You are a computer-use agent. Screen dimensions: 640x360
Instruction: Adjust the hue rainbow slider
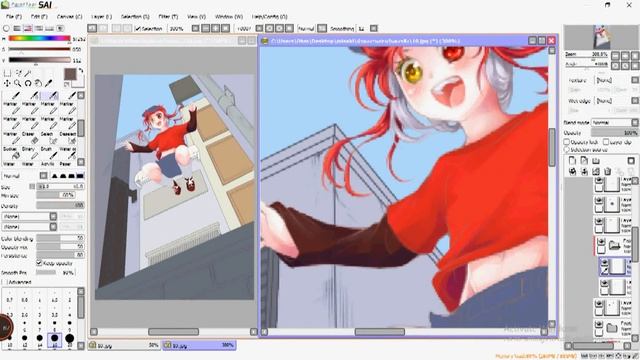pyautogui.click(x=39, y=38)
